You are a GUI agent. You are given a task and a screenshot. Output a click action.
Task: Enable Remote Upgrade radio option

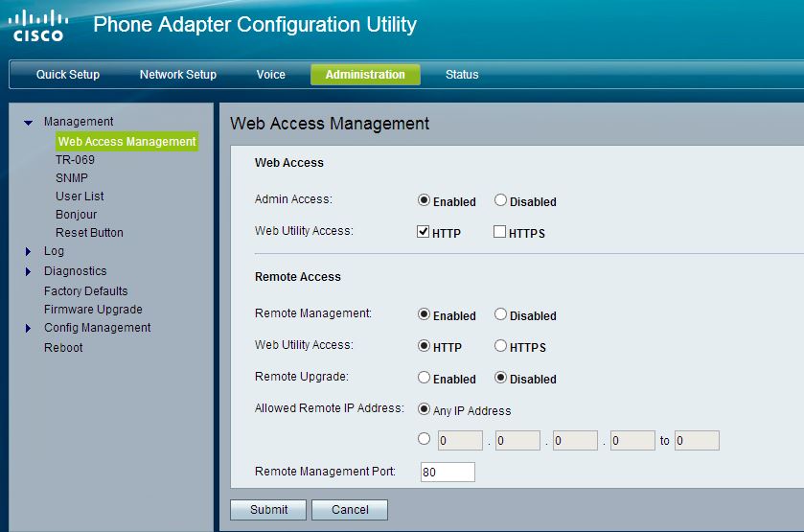pyautogui.click(x=424, y=378)
